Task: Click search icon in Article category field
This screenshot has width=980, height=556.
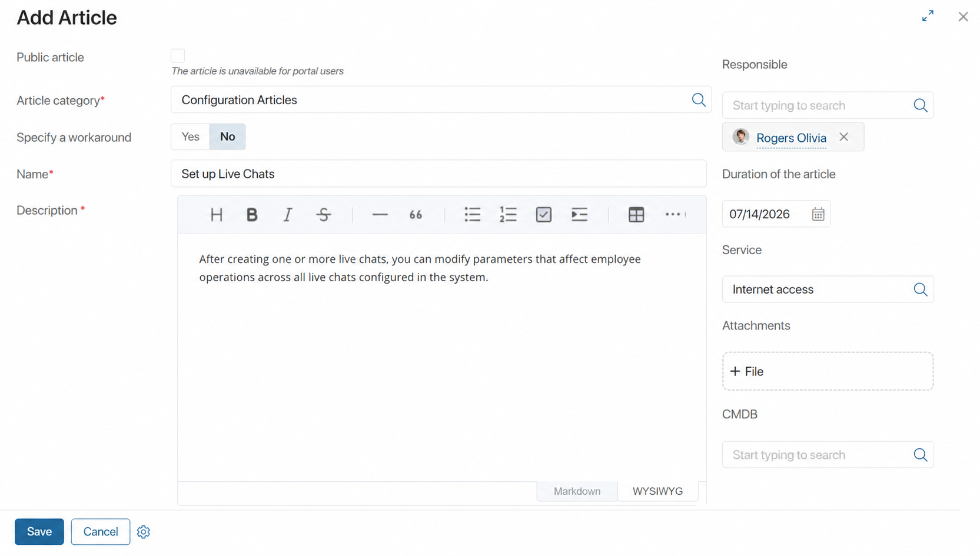Action: coord(698,100)
